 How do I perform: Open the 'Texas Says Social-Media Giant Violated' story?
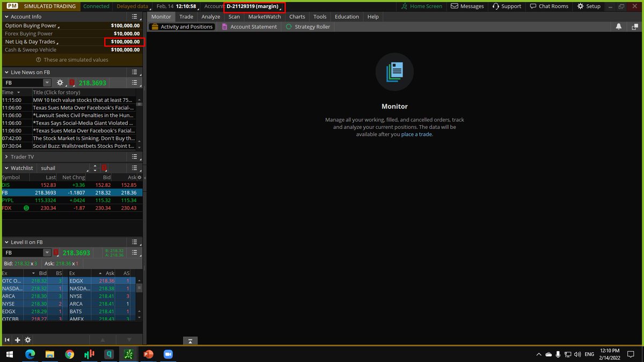tap(83, 123)
